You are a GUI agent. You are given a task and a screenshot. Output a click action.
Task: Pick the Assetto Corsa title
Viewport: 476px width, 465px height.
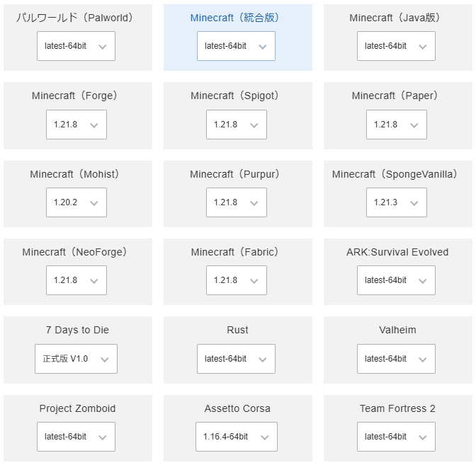(237, 408)
